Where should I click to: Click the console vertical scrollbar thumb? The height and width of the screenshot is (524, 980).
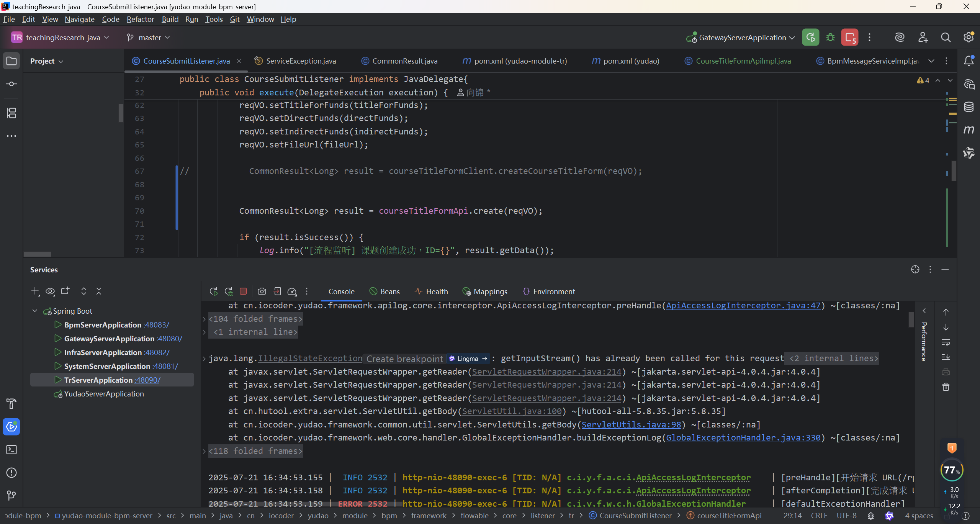(x=911, y=320)
